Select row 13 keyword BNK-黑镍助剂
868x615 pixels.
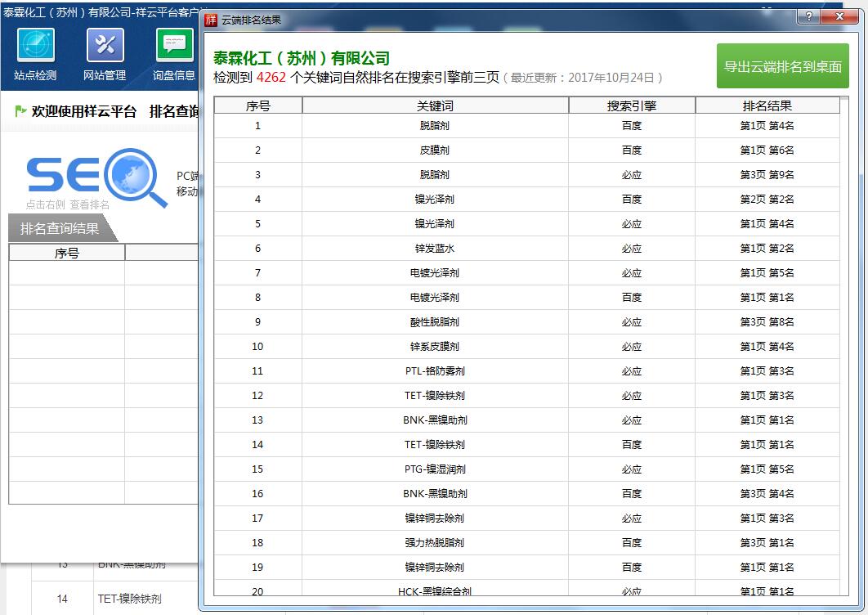pyautogui.click(x=435, y=420)
